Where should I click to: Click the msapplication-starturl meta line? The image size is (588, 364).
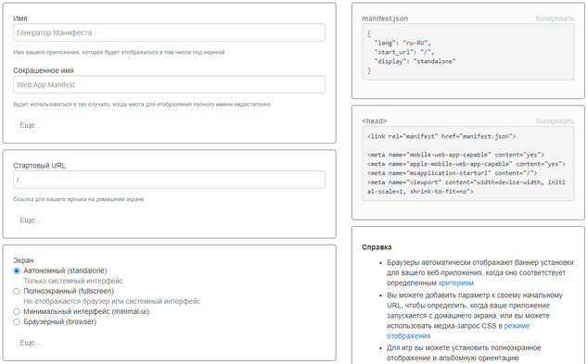click(453, 173)
